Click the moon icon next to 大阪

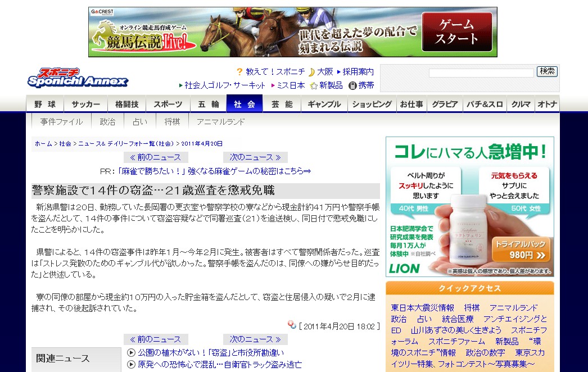(311, 72)
